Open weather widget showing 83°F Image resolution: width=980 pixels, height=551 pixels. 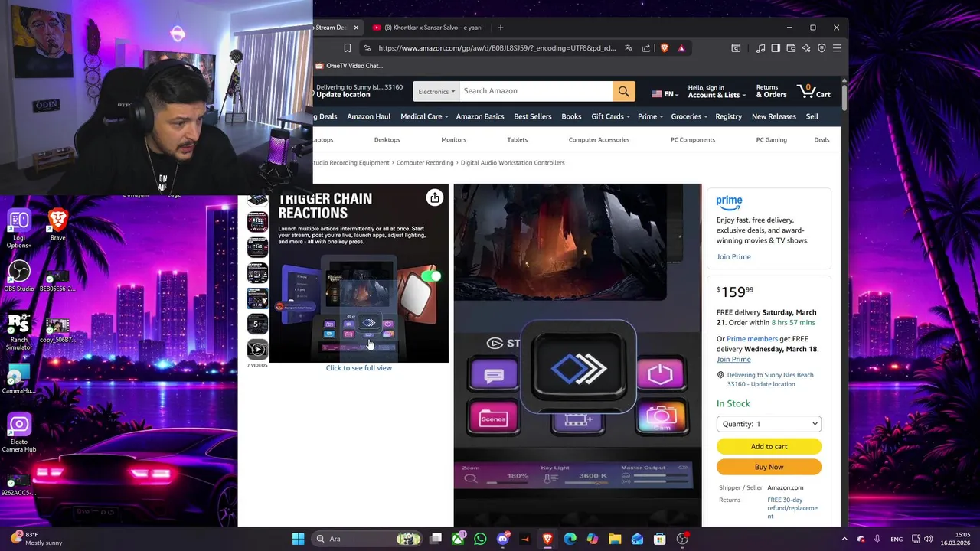point(36,539)
